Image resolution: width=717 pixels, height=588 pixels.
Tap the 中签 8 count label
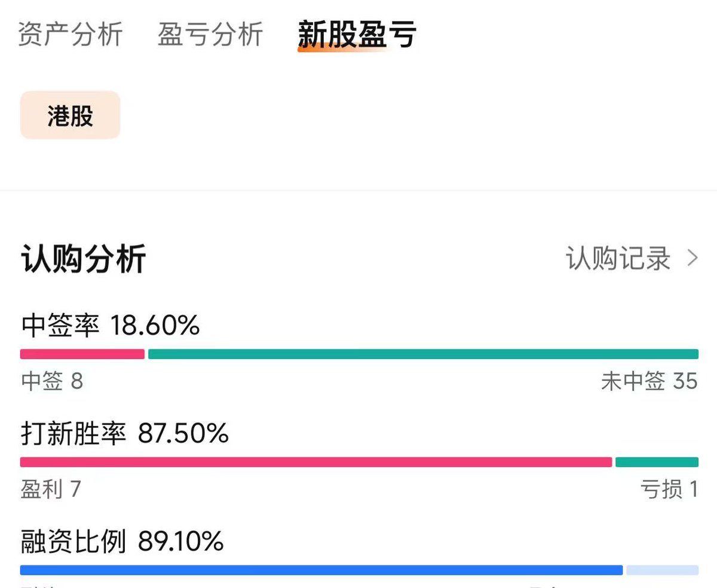[52, 381]
